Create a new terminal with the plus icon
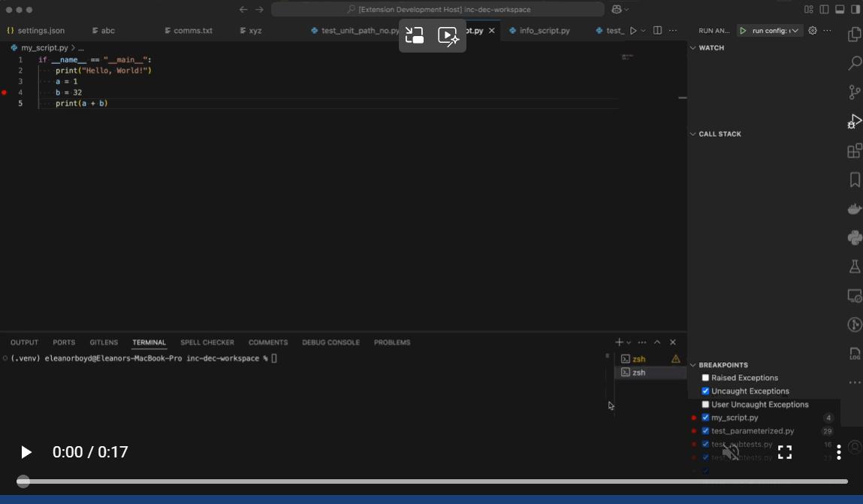Screen dimensions: 863x504 618,342
